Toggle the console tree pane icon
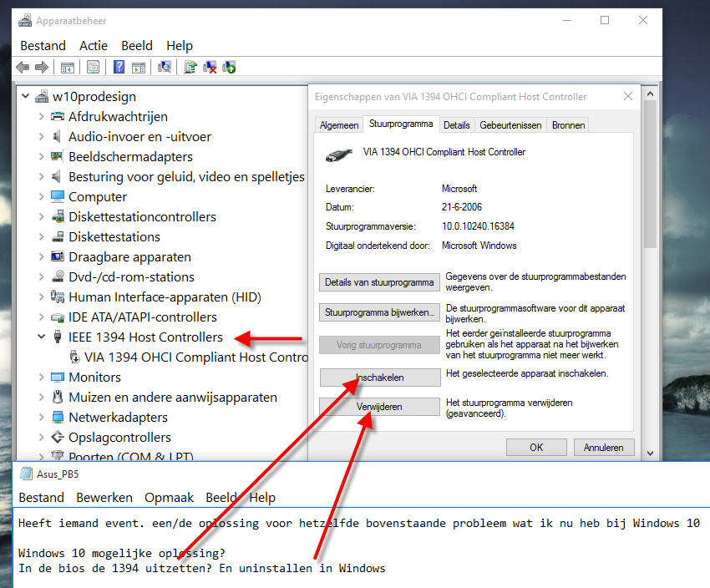Image resolution: width=710 pixels, height=588 pixels. coord(68,68)
